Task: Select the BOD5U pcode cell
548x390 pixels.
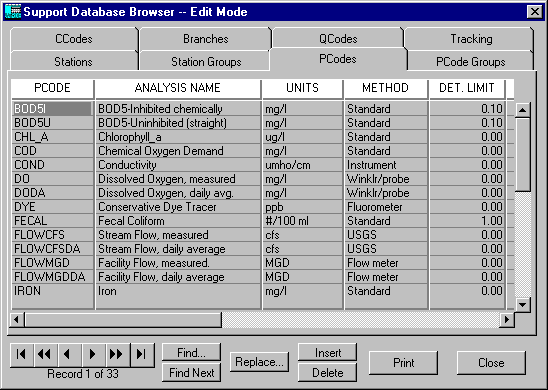Action: 52,123
